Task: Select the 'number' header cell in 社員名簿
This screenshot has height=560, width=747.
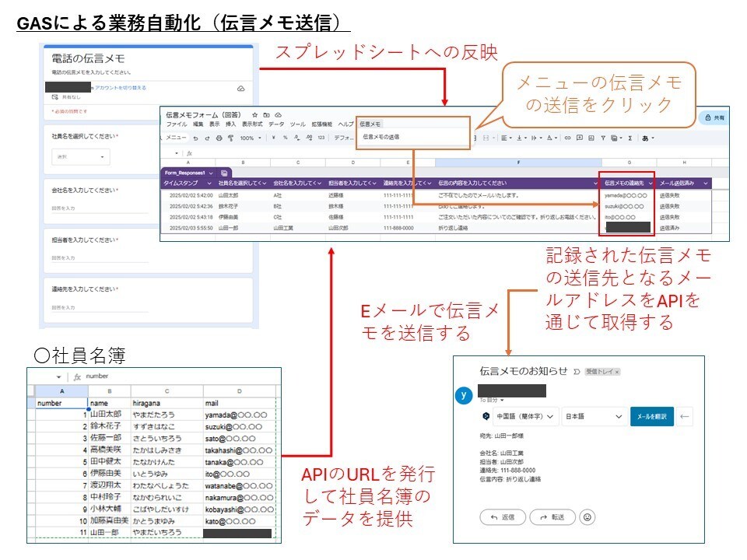Action: (61, 404)
